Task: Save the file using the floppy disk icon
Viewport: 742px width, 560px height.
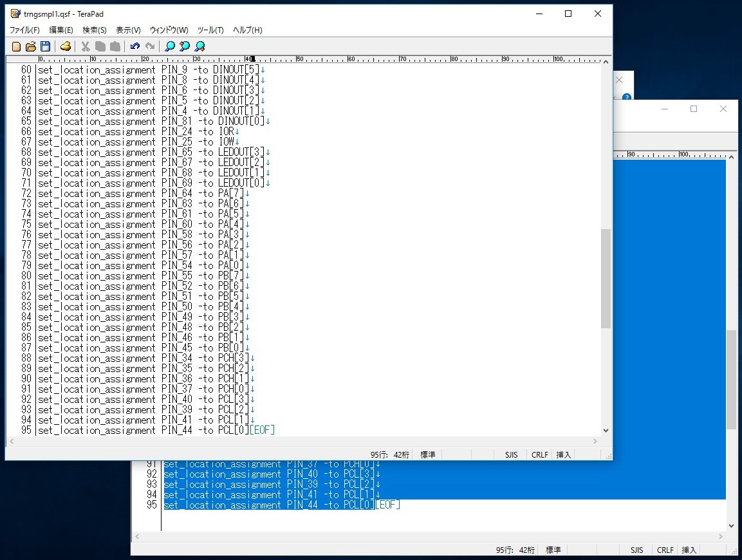Action: (46, 46)
